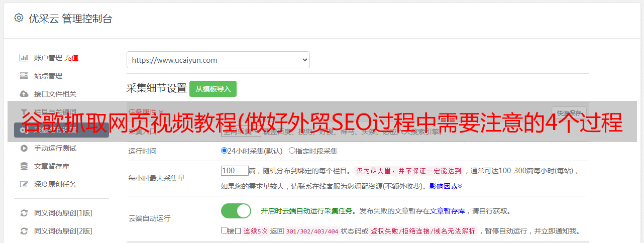Click the 仅为最大量，并不保证一定能达到 note
The image size is (644, 243).
click(409, 171)
